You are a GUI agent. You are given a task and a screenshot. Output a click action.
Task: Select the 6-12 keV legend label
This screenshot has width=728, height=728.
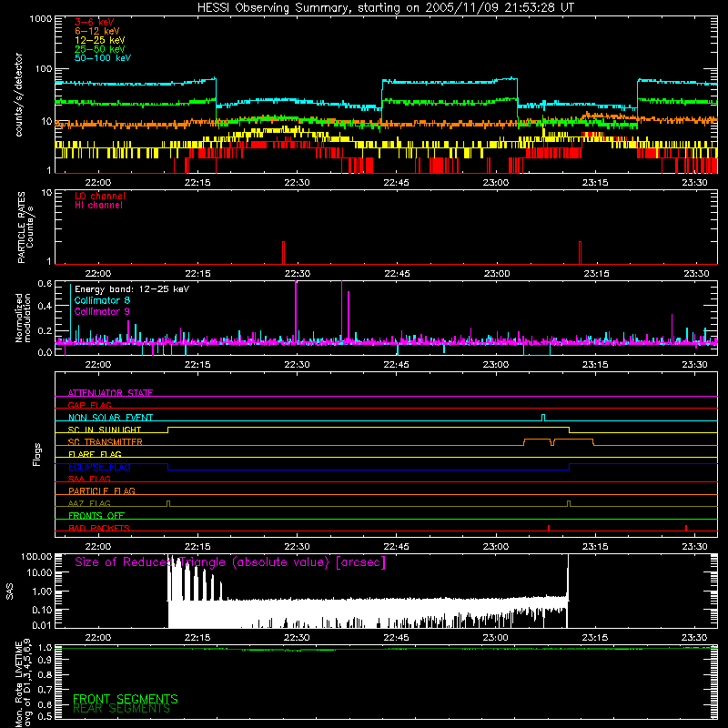click(x=97, y=31)
